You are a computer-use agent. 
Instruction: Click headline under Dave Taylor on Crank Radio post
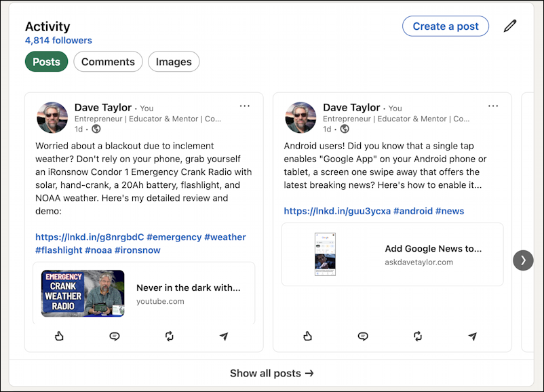148,119
